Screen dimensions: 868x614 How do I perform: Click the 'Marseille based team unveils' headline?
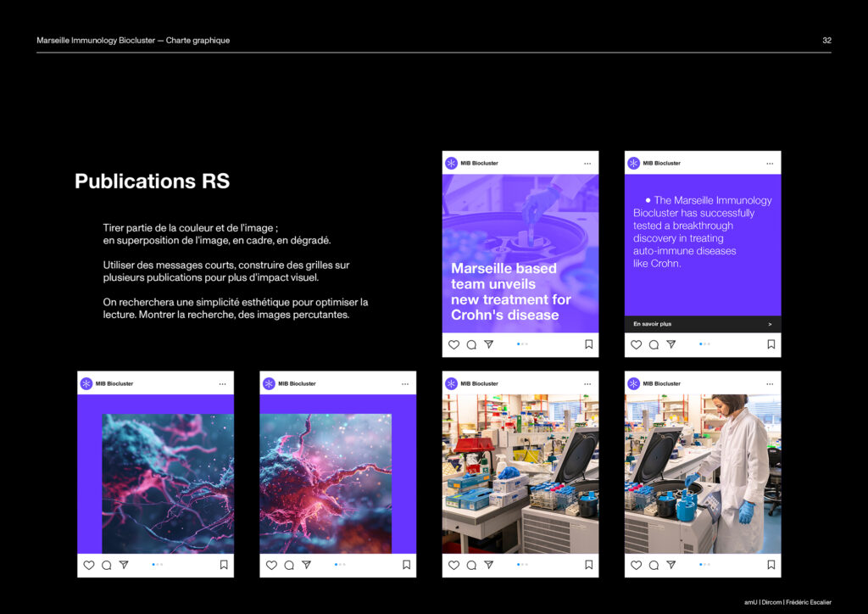click(x=510, y=292)
